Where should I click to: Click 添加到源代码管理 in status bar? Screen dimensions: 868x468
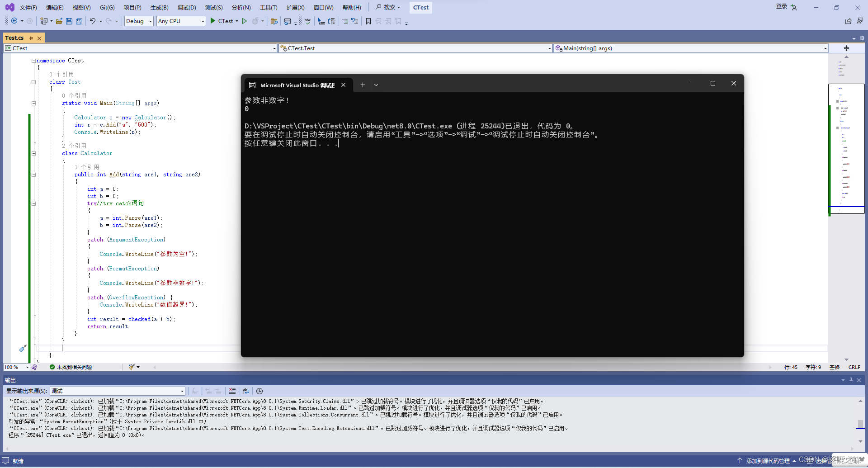[767, 461]
